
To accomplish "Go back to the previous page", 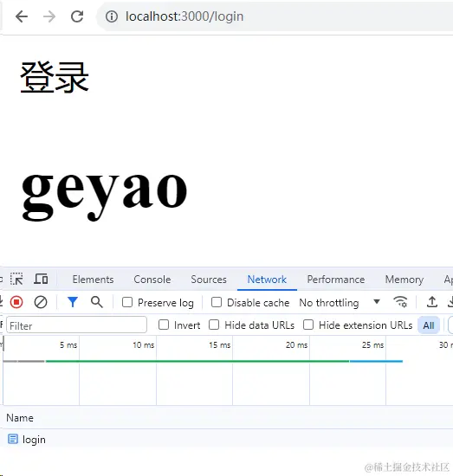I will point(22,16).
